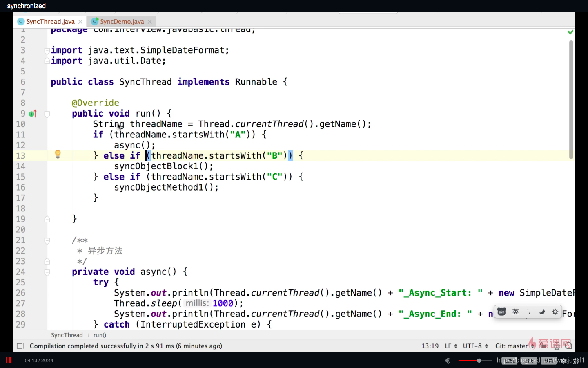Click the millis: parameter hint on line 27
This screenshot has height=368, width=588.
click(x=197, y=303)
